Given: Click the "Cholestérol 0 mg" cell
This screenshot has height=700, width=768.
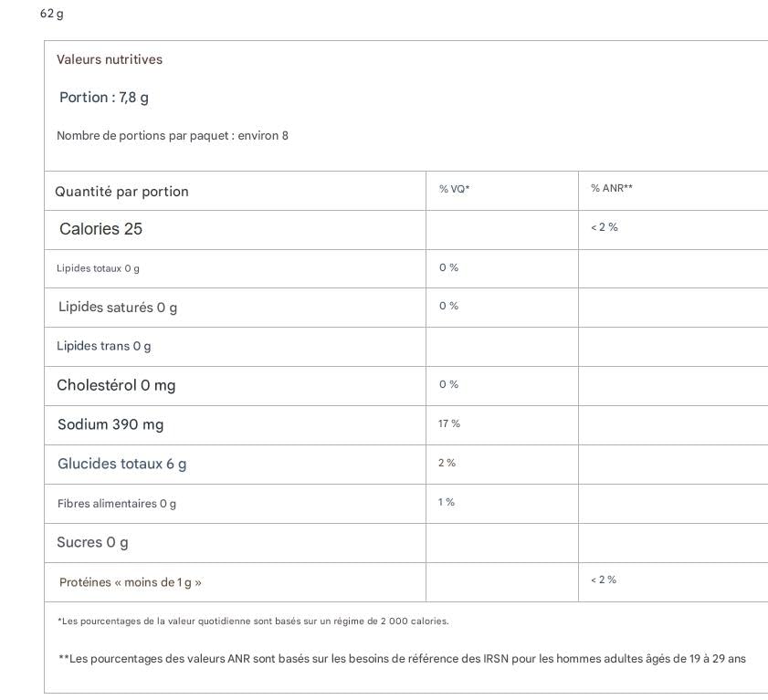Looking at the screenshot, I should (116, 385).
